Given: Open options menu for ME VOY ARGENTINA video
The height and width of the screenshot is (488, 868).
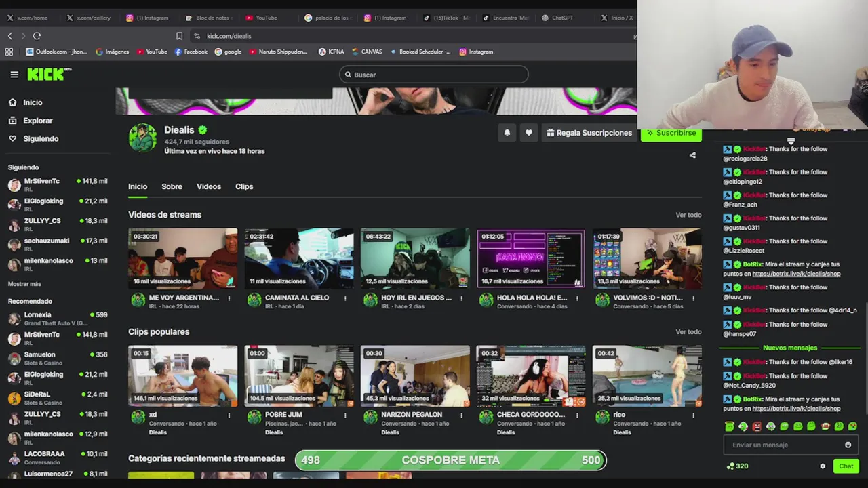Looking at the screenshot, I should tap(229, 298).
